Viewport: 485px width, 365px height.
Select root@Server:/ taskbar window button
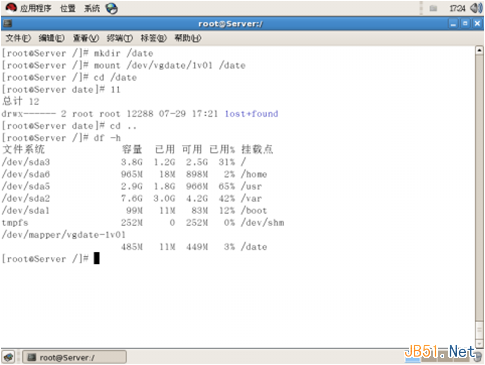pos(74,358)
